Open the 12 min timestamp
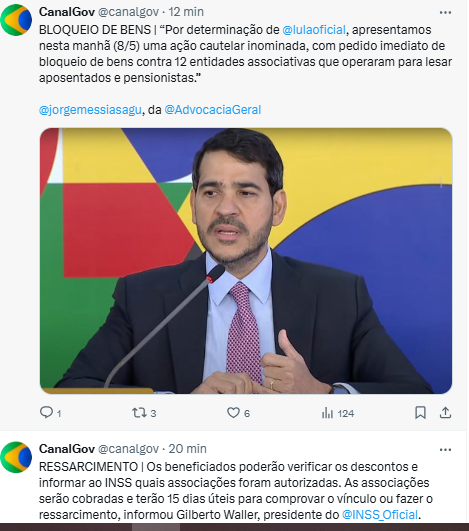469x531 pixels. 186,12
